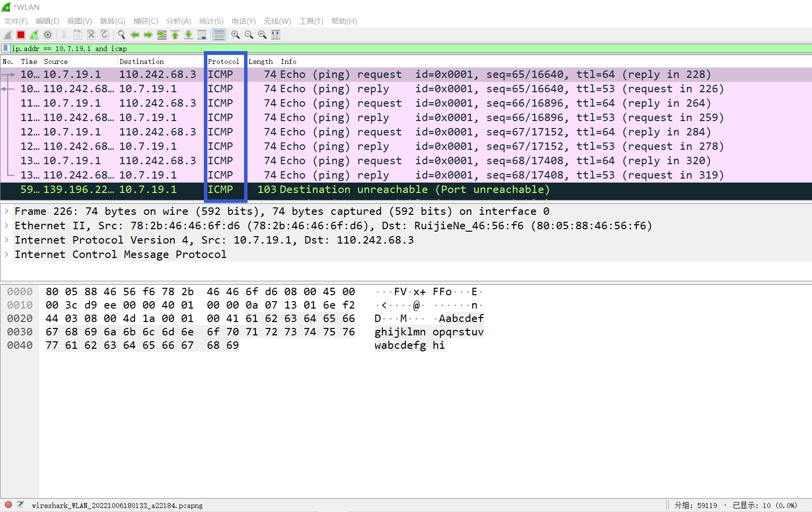Click the display filter bookmark icon

tap(5, 48)
